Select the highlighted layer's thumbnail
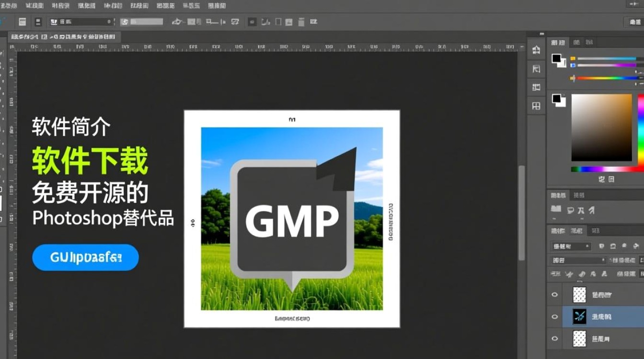This screenshot has height=359, width=644. pyautogui.click(x=579, y=317)
